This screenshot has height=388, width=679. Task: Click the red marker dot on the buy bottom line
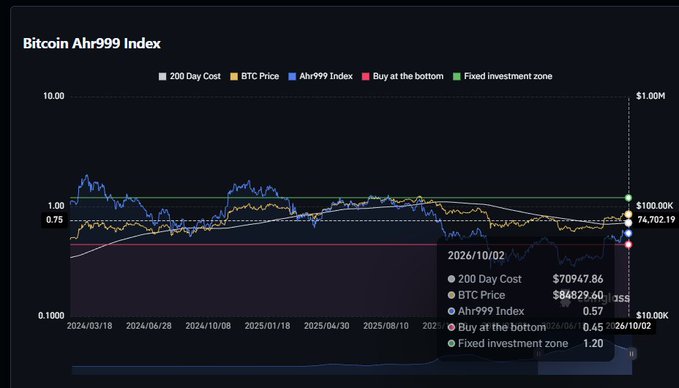point(629,245)
